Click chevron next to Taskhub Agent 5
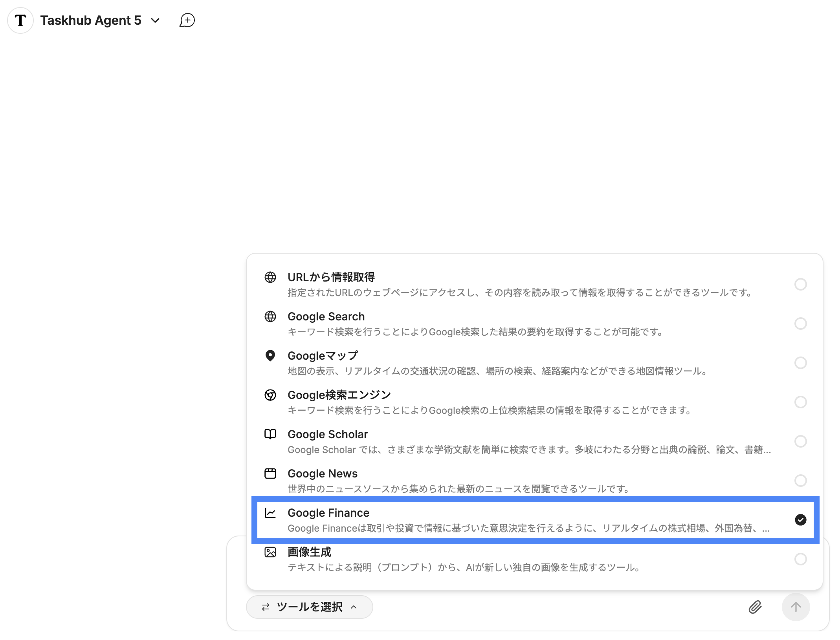The width and height of the screenshot is (840, 640). (x=156, y=20)
